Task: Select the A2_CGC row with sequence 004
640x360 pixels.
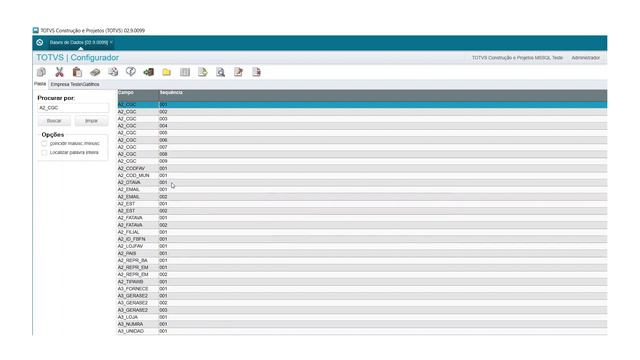Action: (362, 126)
